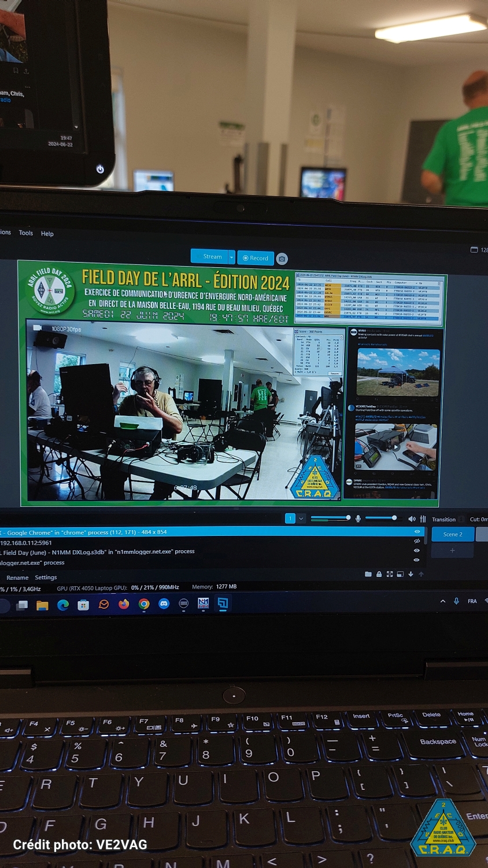Move the selected source down with the arrow icon
This screenshot has width=488, height=868.
pos(411,574)
